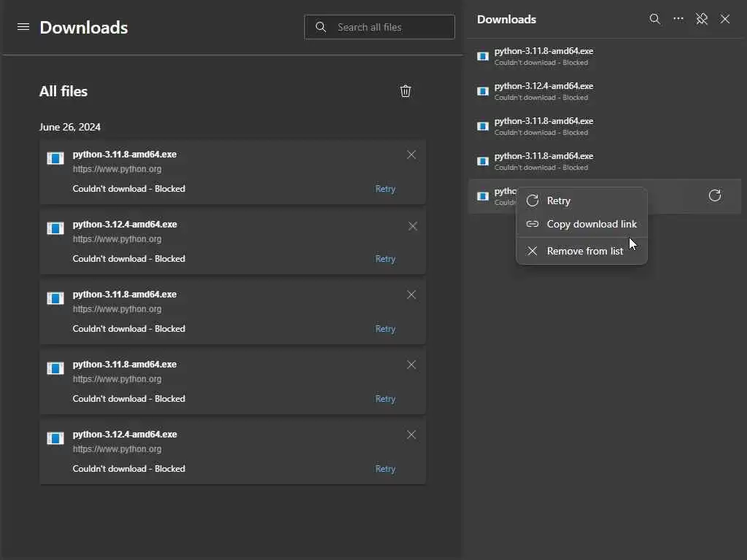Retry the first python-3.11.8 download
747x560 pixels.
coord(385,189)
